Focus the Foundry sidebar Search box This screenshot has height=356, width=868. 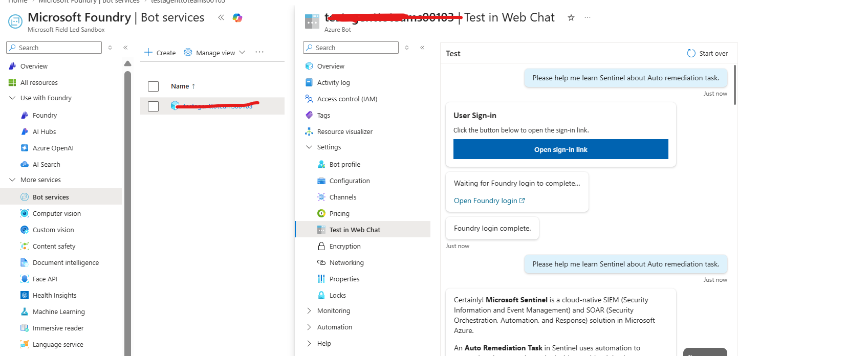tap(54, 48)
